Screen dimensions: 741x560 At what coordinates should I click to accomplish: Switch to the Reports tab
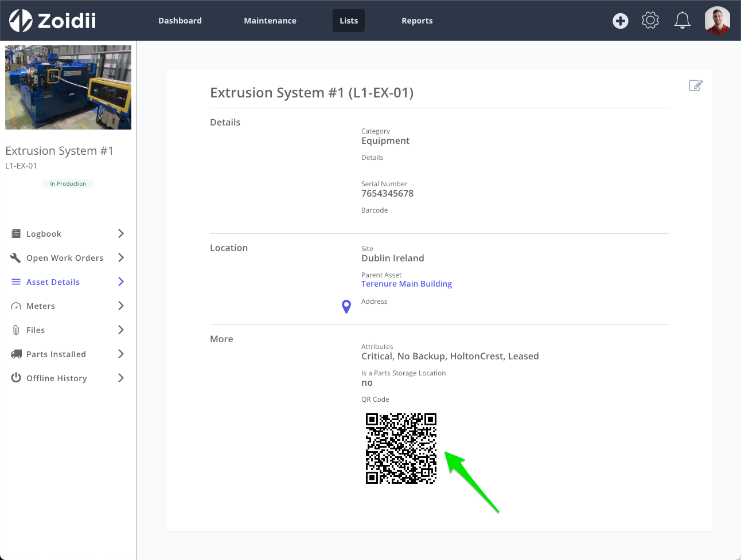click(x=417, y=20)
